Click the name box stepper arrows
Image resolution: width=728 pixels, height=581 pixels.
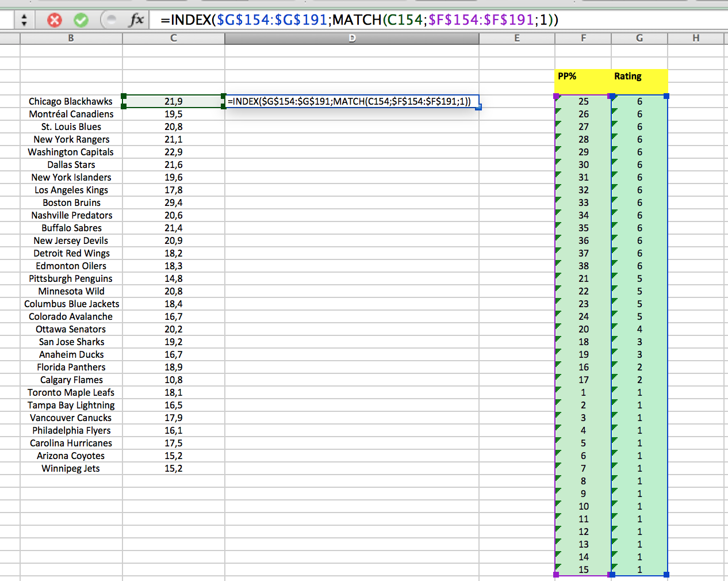tap(24, 20)
